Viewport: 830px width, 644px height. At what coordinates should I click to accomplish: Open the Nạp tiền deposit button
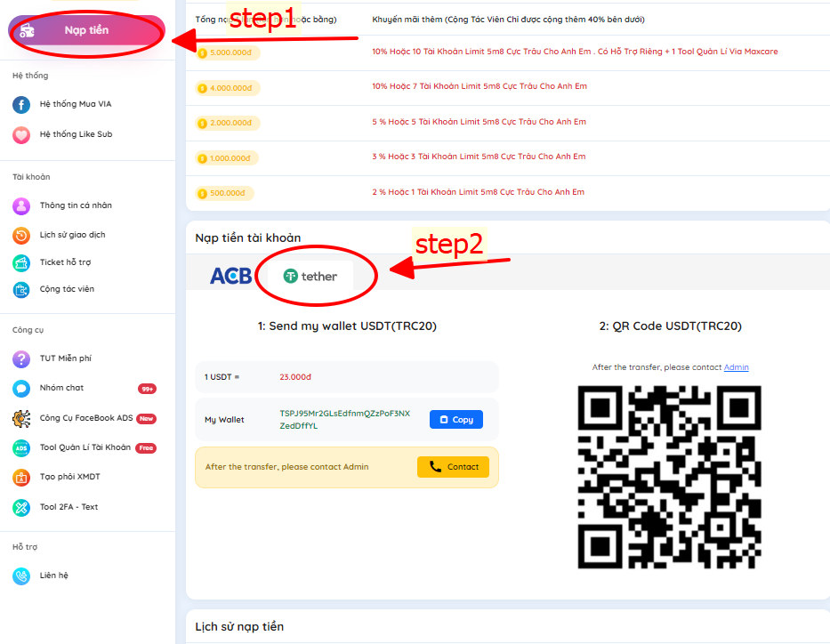click(x=87, y=31)
